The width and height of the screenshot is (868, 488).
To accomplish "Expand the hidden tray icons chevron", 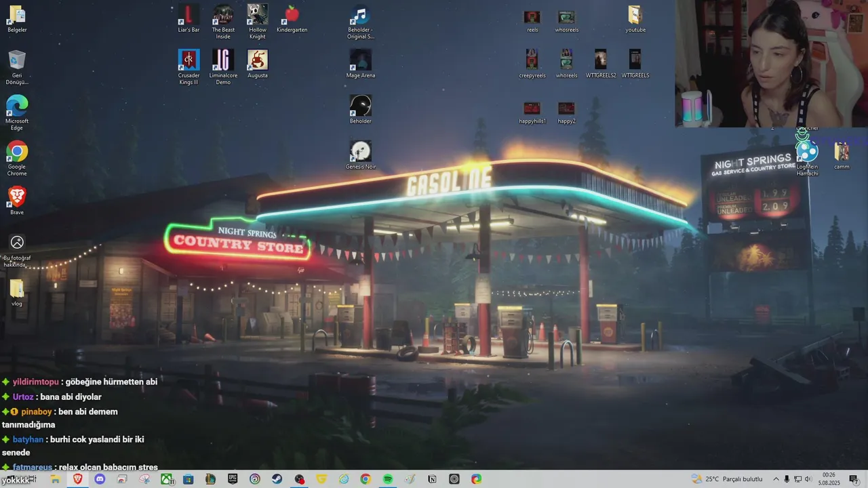I will tap(776, 479).
